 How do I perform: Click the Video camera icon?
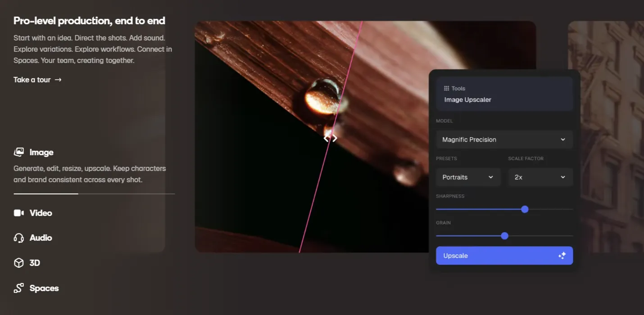coord(19,213)
